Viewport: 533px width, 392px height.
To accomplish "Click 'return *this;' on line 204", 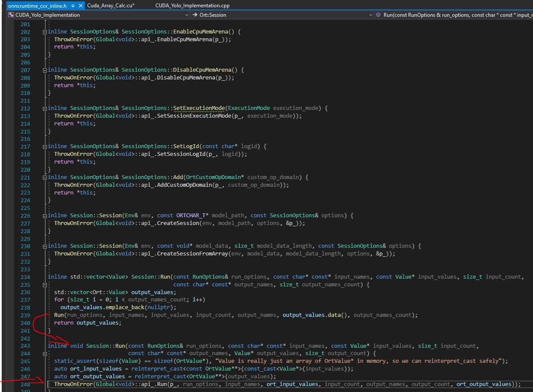I will [75, 46].
